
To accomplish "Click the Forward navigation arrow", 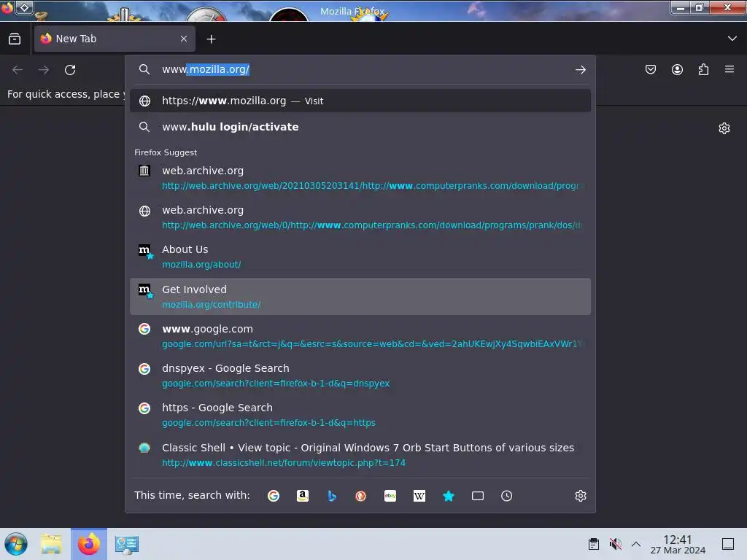I will point(44,70).
